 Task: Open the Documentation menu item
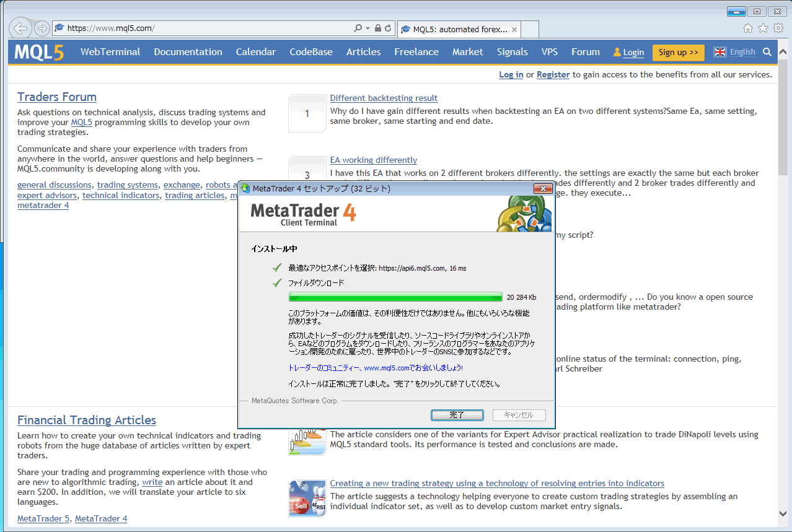(x=188, y=52)
